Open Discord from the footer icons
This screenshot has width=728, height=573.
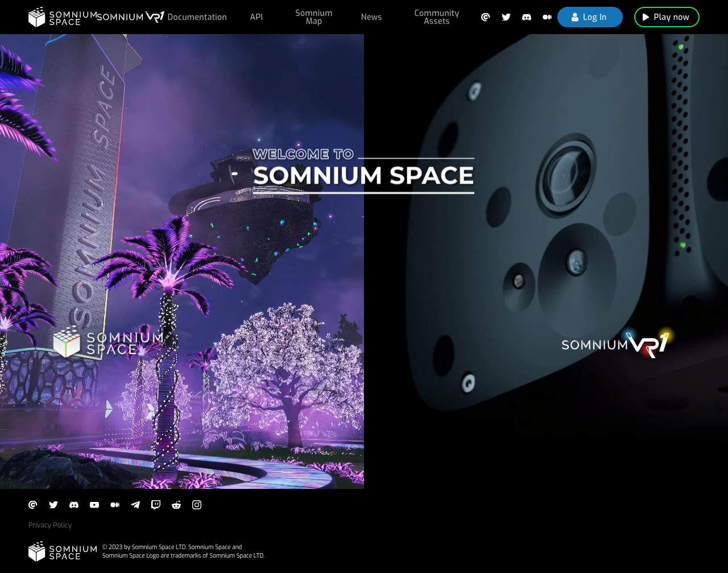[74, 505]
